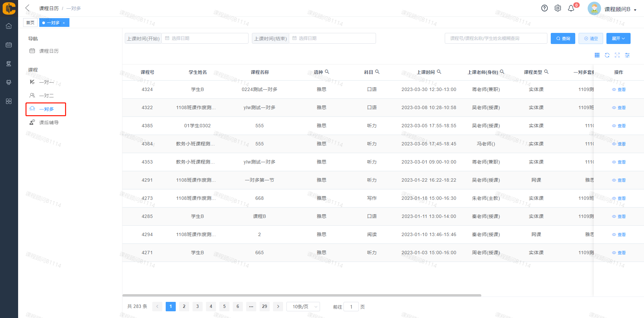Switch to the 首页 tab
644x318 pixels.
[30, 23]
